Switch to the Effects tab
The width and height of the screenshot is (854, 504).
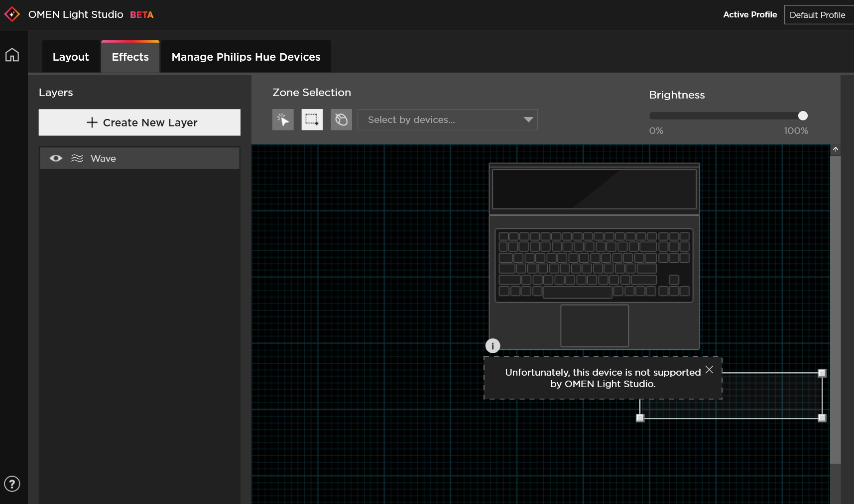point(130,57)
